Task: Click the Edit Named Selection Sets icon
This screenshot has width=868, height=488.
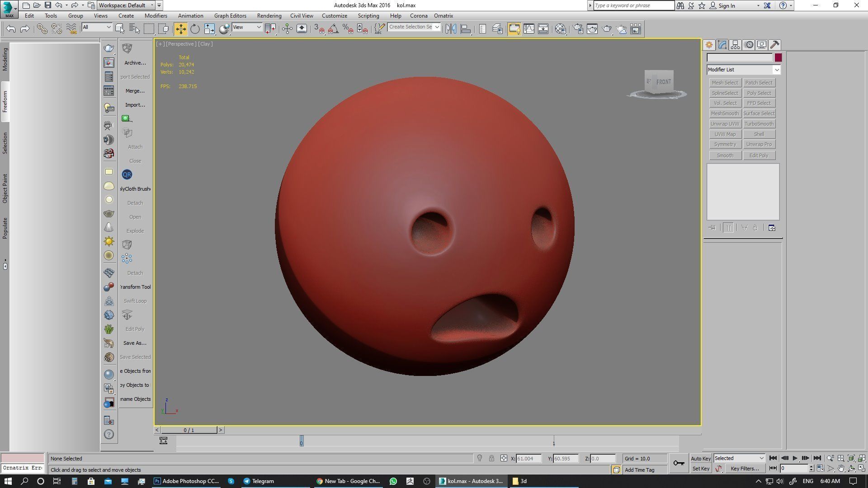Action: click(379, 29)
